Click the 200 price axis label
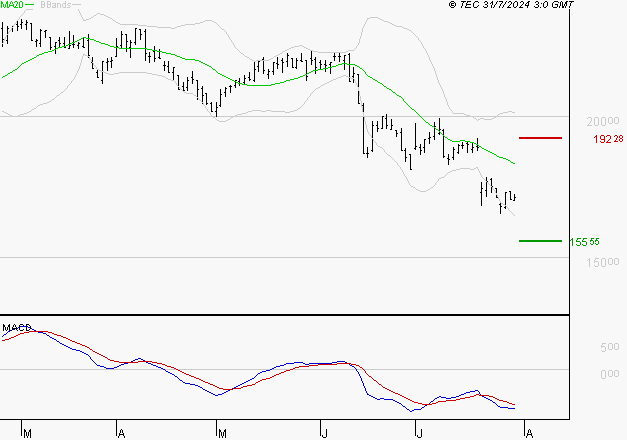The width and height of the screenshot is (627, 440). [603, 121]
